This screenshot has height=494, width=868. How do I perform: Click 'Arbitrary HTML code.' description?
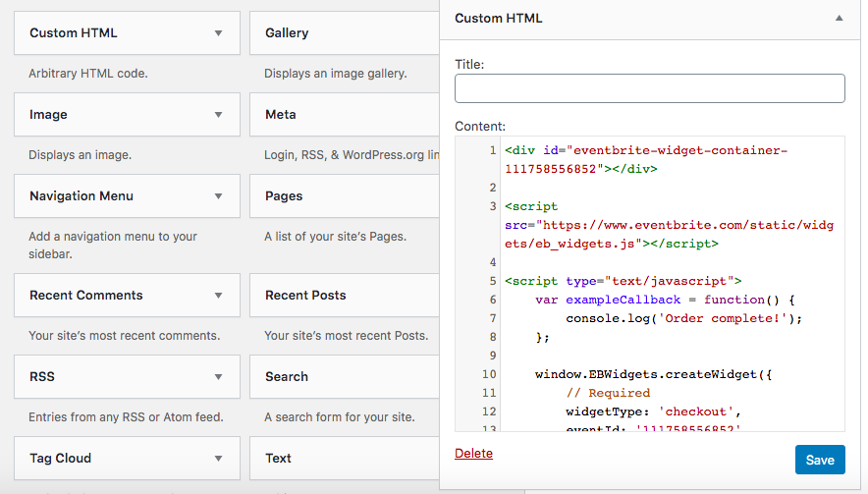pyautogui.click(x=88, y=73)
